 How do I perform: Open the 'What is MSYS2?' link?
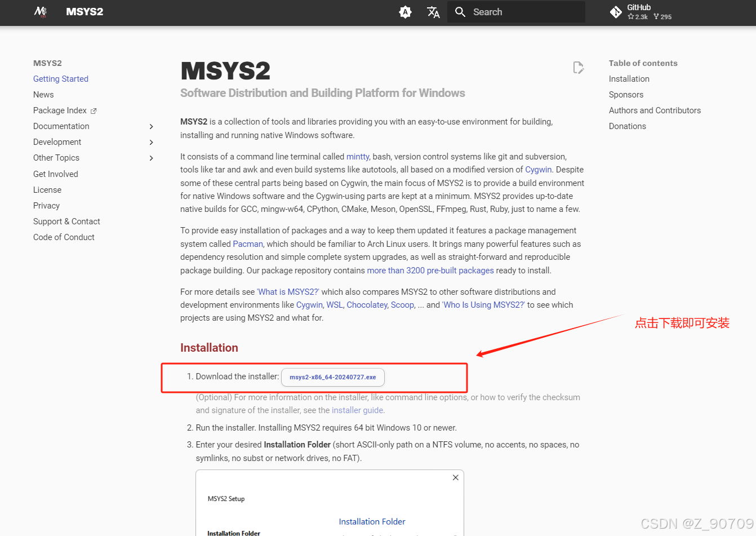tap(288, 292)
